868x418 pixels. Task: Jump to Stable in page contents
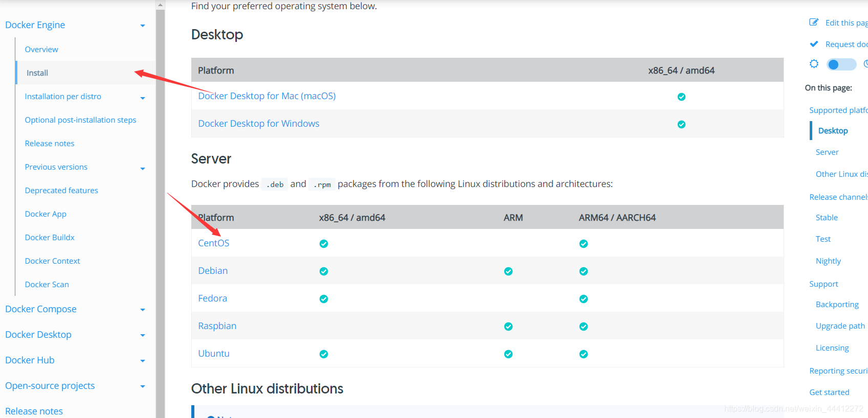pos(827,218)
